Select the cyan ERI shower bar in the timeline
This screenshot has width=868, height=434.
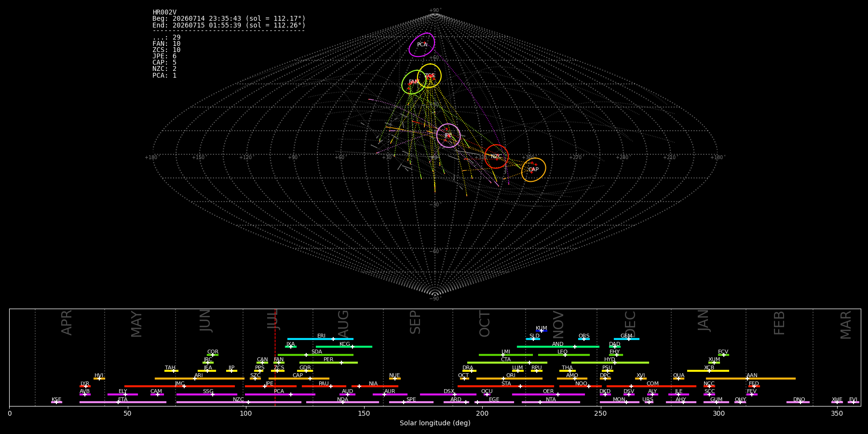point(320,339)
